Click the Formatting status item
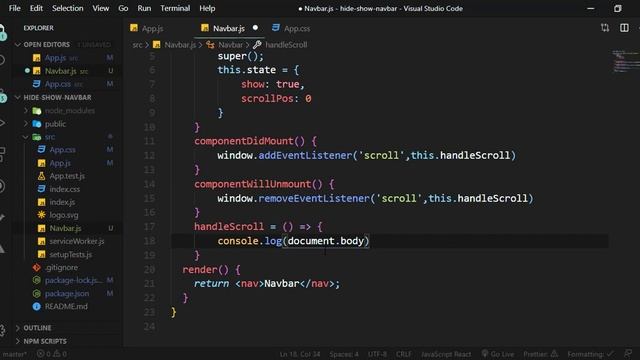This screenshot has height=360, width=640. (590, 354)
